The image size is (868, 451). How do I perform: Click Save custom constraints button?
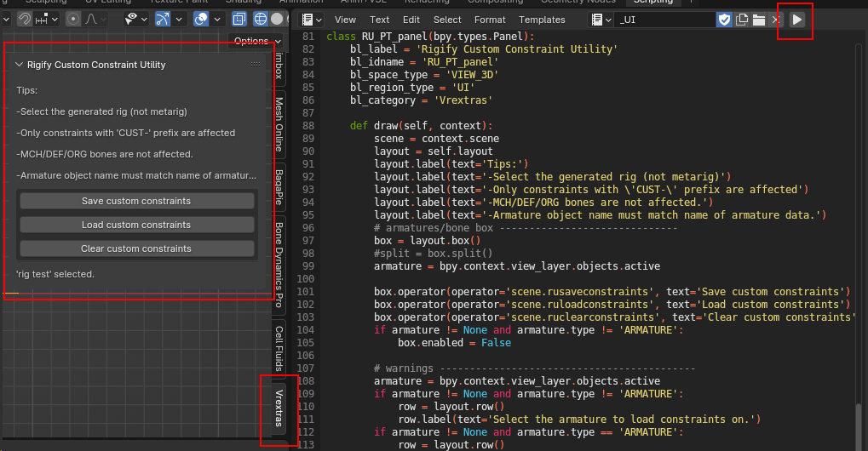pos(137,201)
